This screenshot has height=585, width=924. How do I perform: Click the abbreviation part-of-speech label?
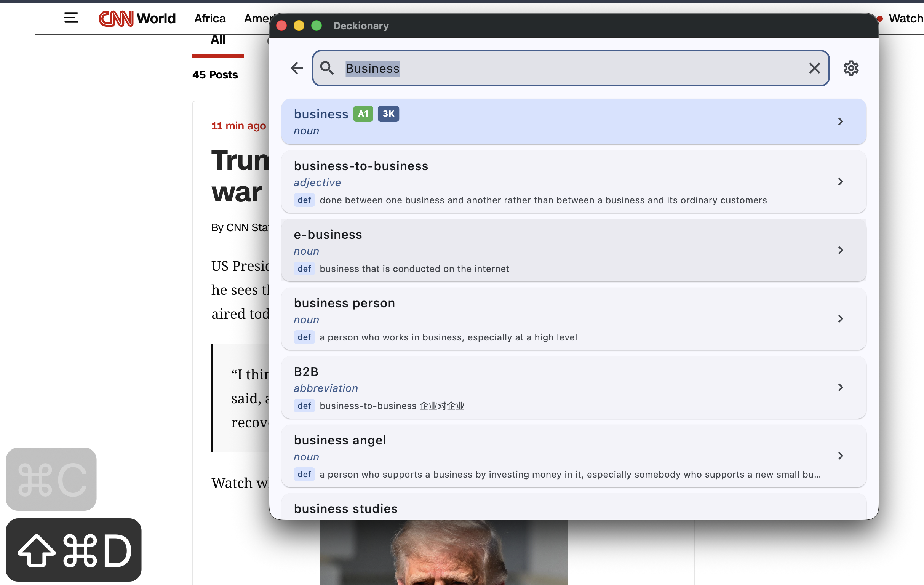coord(326,388)
